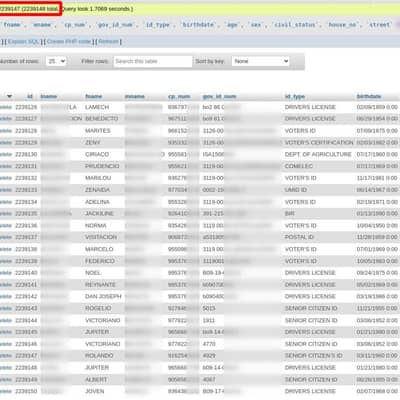Select the fname cell BENEDICTO
This screenshot has width=400, height=400.
(x=102, y=119)
